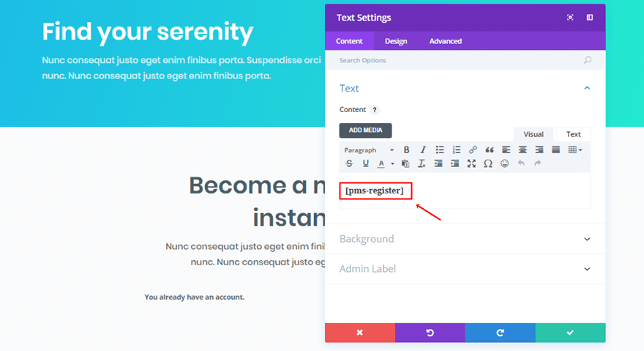Click the Search Options field
The height and width of the screenshot is (351, 644).
(465, 60)
